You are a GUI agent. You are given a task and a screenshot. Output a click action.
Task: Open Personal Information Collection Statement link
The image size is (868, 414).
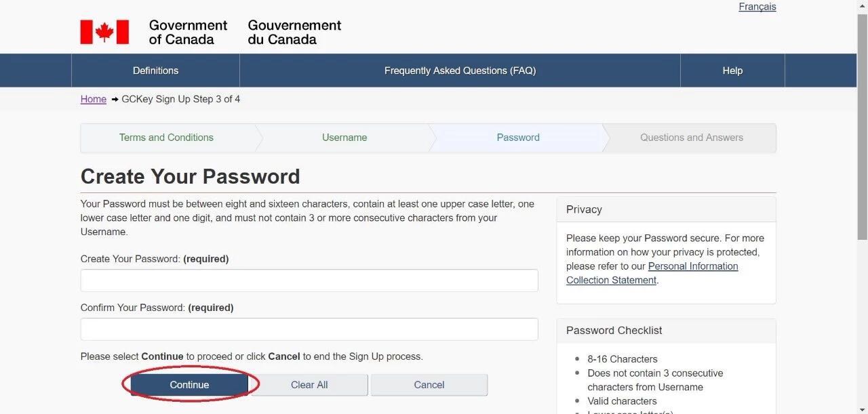coord(692,266)
